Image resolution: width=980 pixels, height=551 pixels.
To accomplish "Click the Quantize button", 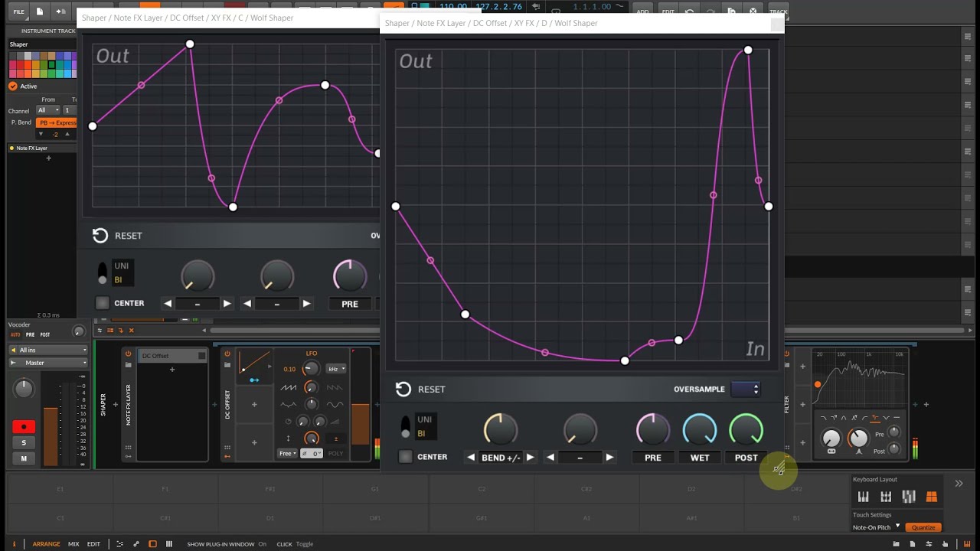I will 923,527.
